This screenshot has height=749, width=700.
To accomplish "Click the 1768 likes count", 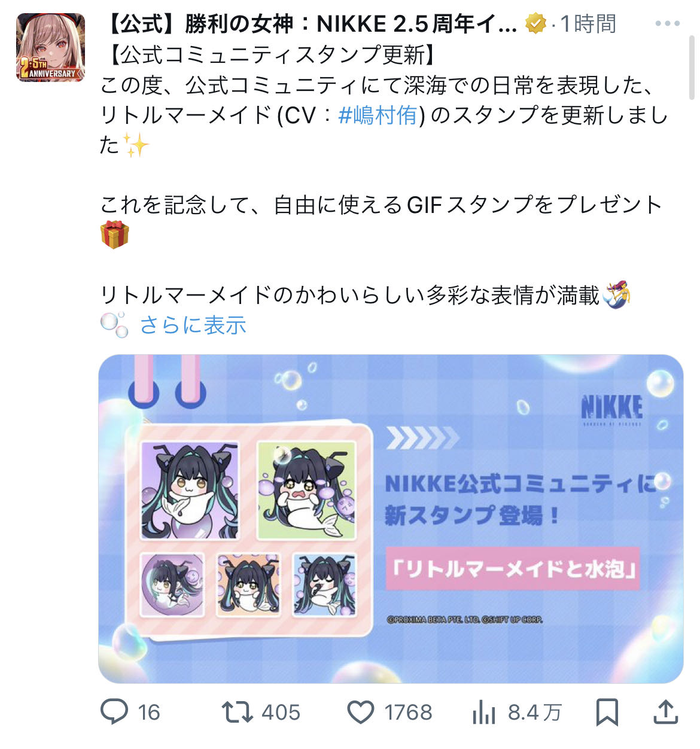I will tap(408, 713).
